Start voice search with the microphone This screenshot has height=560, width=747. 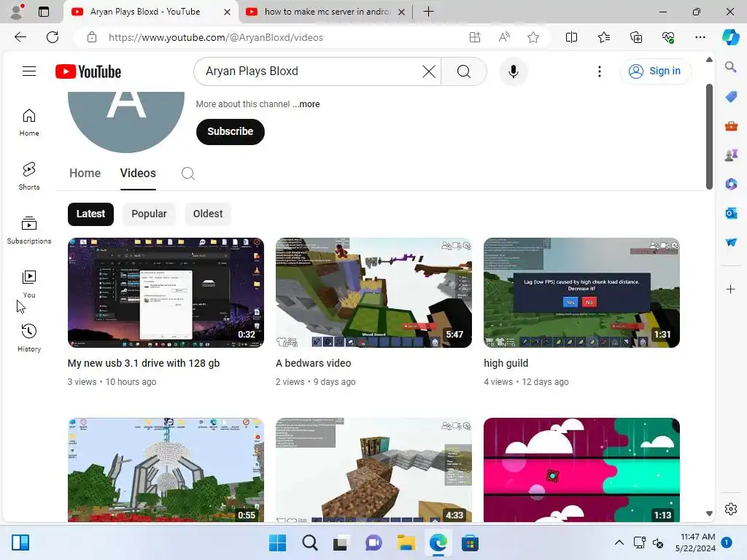coord(513,71)
